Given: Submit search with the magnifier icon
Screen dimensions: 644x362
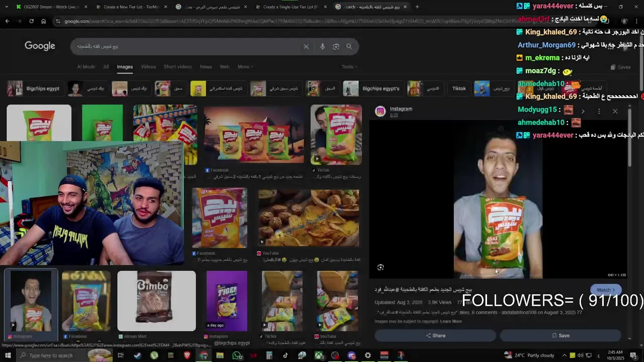Looking at the screenshot, I should click(x=349, y=46).
